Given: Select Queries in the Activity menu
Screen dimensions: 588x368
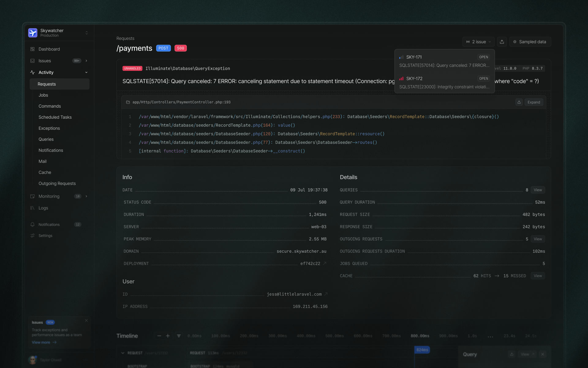Looking at the screenshot, I should 46,139.
